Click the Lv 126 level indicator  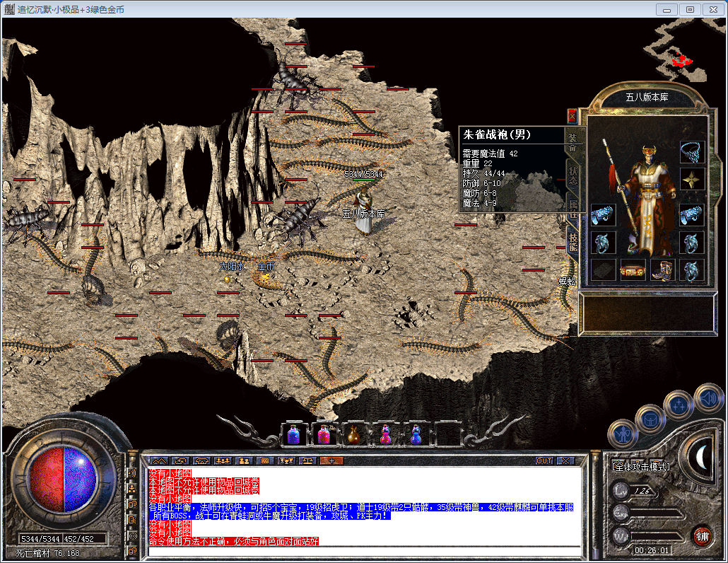point(635,491)
